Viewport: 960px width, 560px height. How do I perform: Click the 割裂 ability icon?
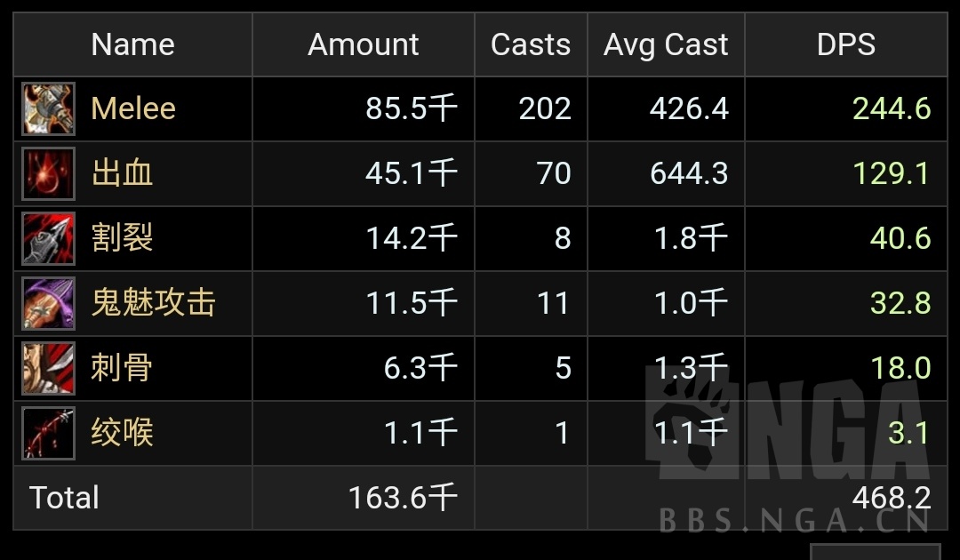48,238
